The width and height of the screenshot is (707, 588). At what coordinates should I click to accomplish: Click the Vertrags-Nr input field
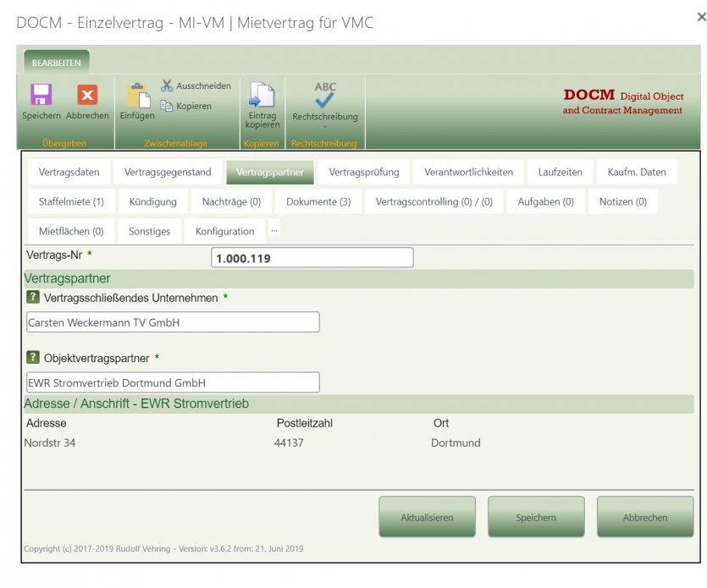312,257
